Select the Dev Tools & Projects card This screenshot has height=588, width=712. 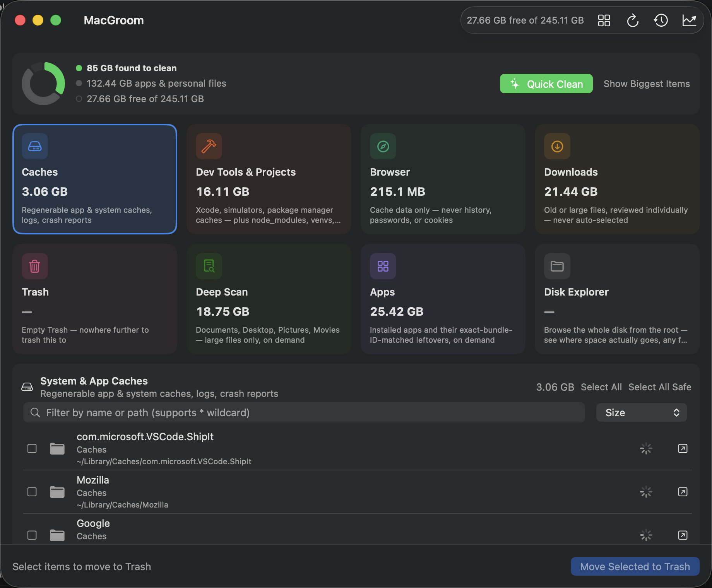269,179
